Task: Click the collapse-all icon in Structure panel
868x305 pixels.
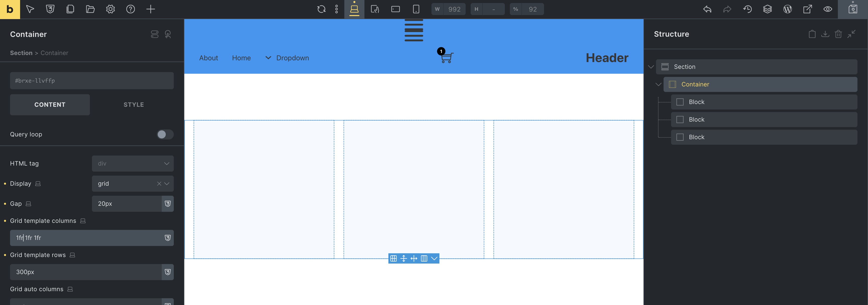Action: click(851, 34)
